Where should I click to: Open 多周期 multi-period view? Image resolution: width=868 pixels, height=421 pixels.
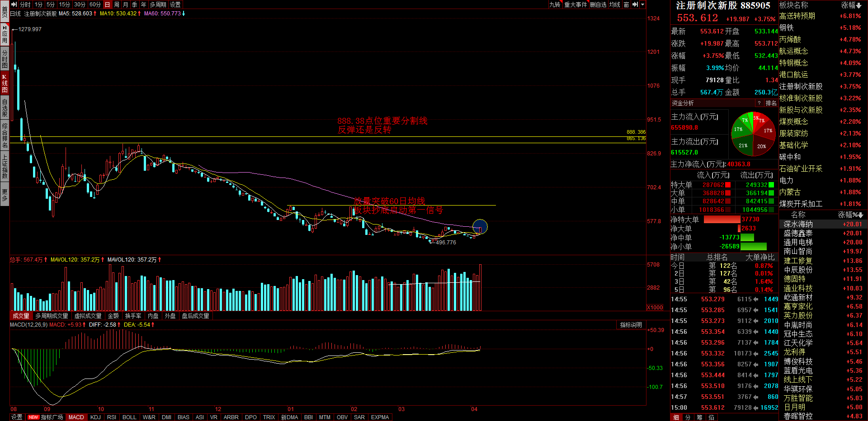click(x=158, y=5)
